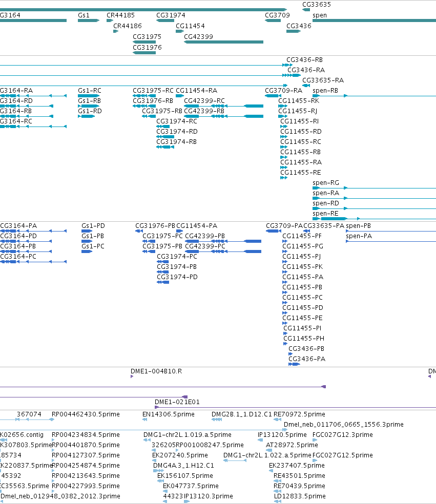Select transcript CG42399-RC
The image size is (436, 504).
[204, 101]
